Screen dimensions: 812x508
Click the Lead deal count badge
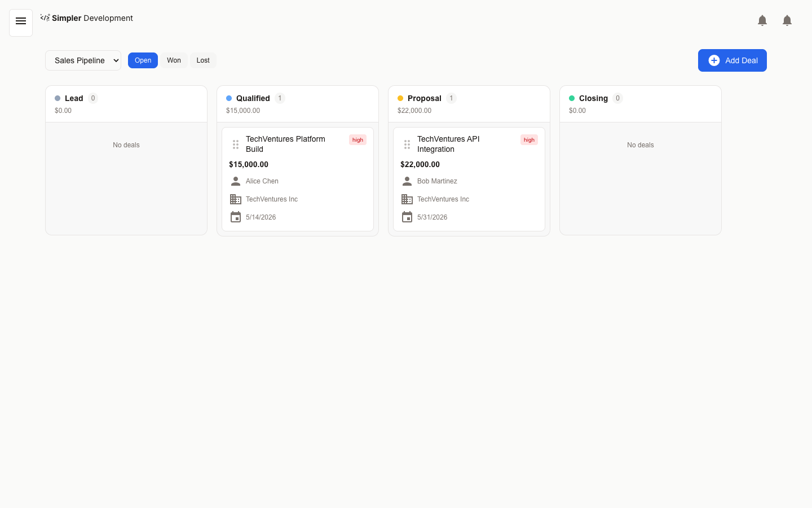point(93,98)
